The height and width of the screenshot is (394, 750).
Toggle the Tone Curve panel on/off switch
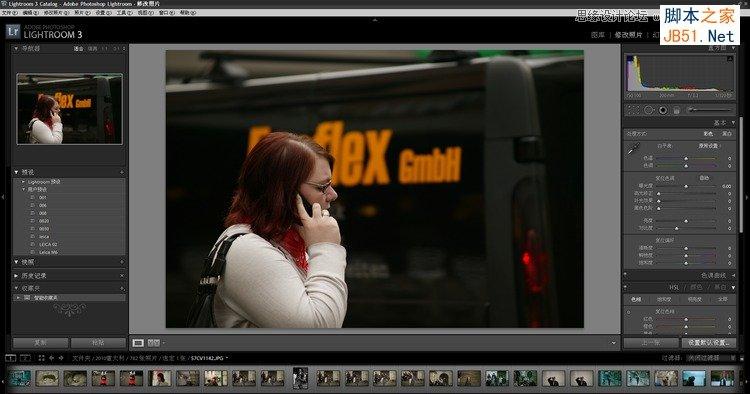(x=625, y=275)
